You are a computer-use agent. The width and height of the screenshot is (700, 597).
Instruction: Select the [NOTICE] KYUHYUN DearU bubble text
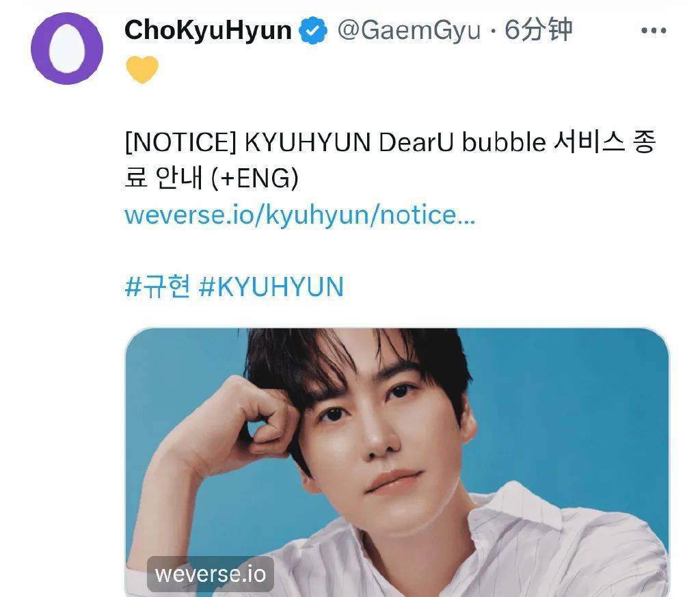335,142
